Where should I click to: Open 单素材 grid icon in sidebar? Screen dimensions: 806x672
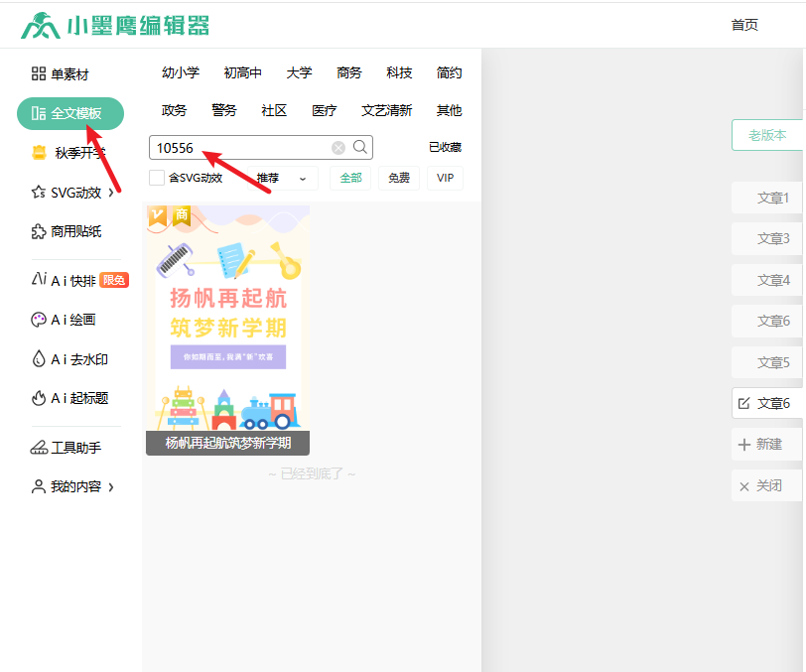pos(39,73)
